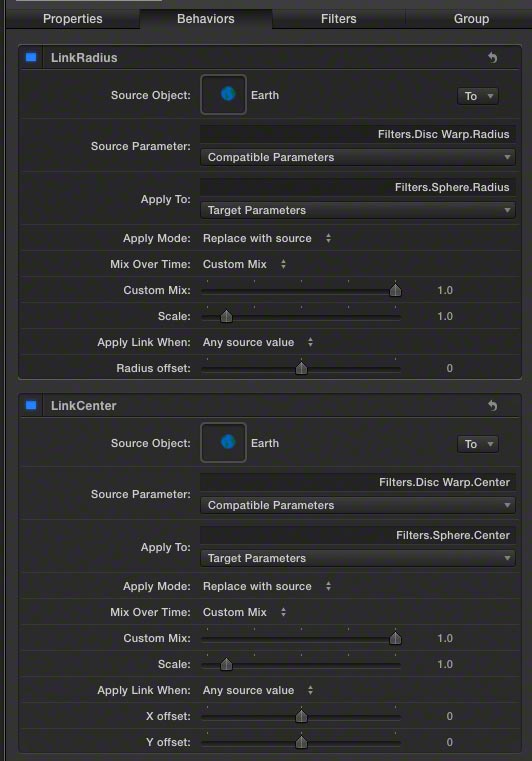Click LinkRadius Scale slider handle
Screen dimensions: 532x761
pos(226,316)
